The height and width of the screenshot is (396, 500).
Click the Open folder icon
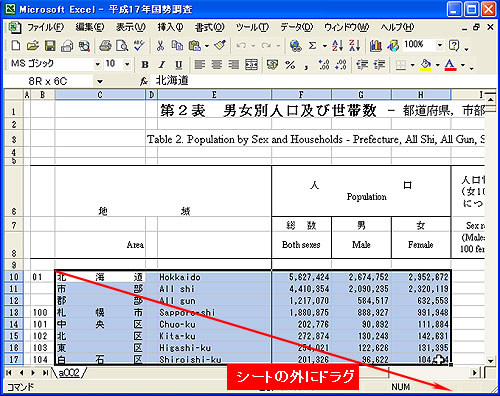click(33, 45)
